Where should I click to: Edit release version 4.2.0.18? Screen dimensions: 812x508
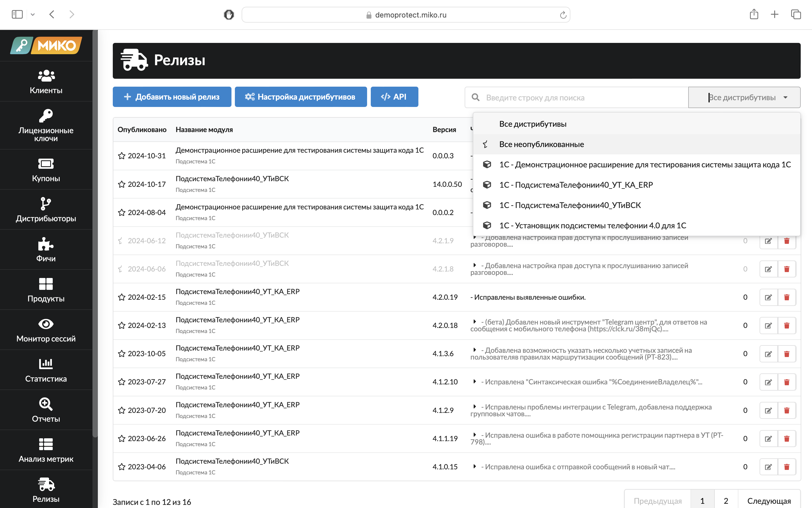[768, 326]
